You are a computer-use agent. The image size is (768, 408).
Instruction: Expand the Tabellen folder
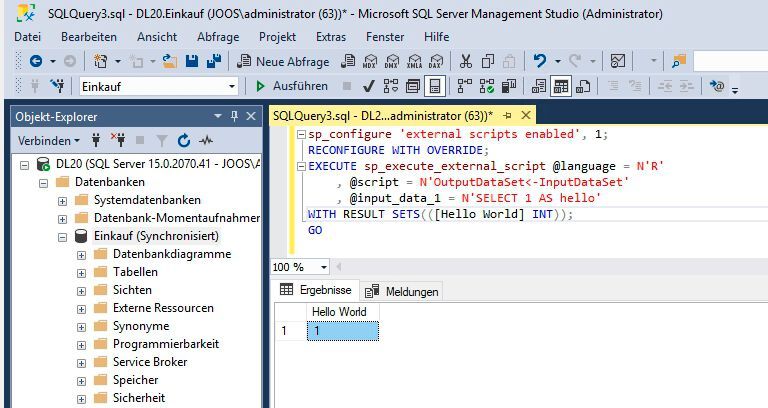pyautogui.click(x=81, y=273)
